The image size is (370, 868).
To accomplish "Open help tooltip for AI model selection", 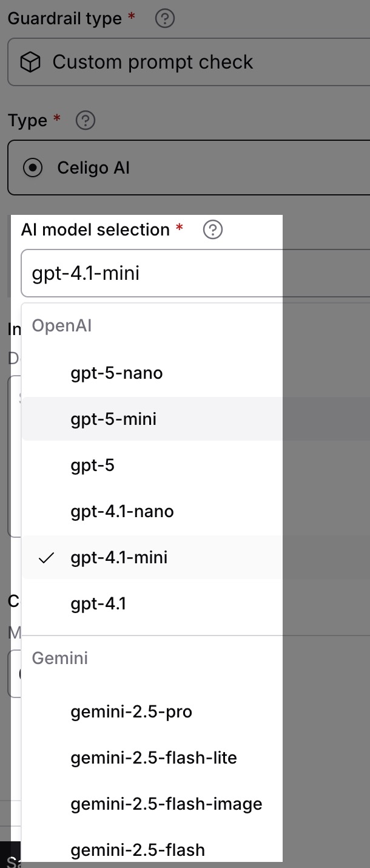I will (213, 229).
